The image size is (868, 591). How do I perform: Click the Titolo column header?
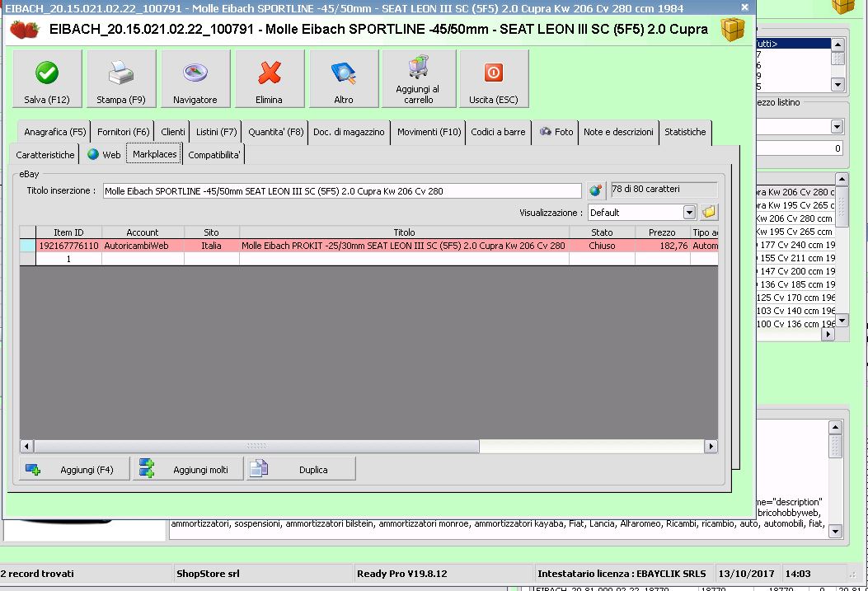tap(404, 232)
